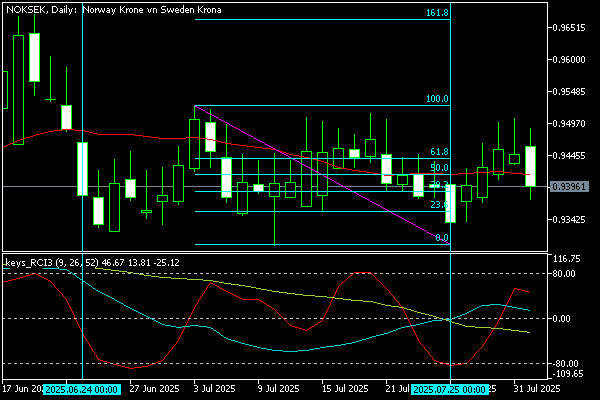
Task: Click the 0.93425 price scale label
Action: coord(569,220)
